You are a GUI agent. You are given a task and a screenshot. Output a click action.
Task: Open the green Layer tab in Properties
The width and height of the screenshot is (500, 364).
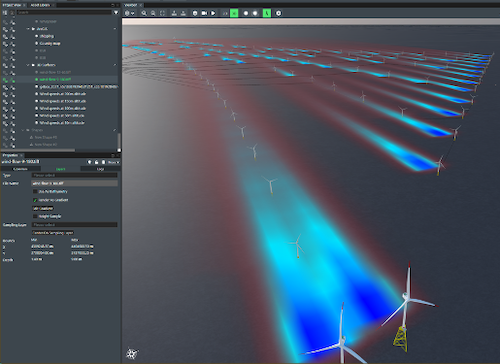point(60,169)
